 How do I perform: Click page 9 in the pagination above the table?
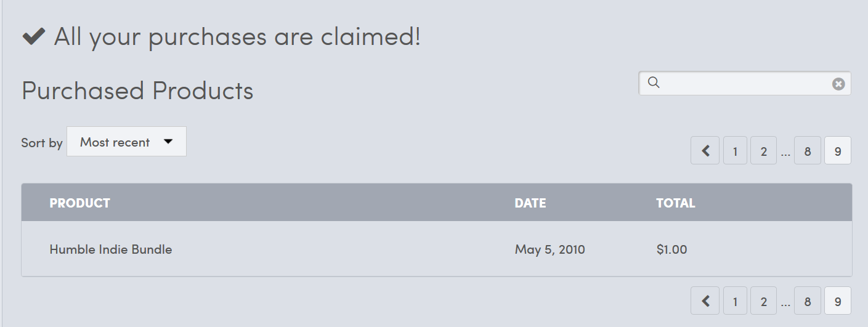[x=838, y=151]
